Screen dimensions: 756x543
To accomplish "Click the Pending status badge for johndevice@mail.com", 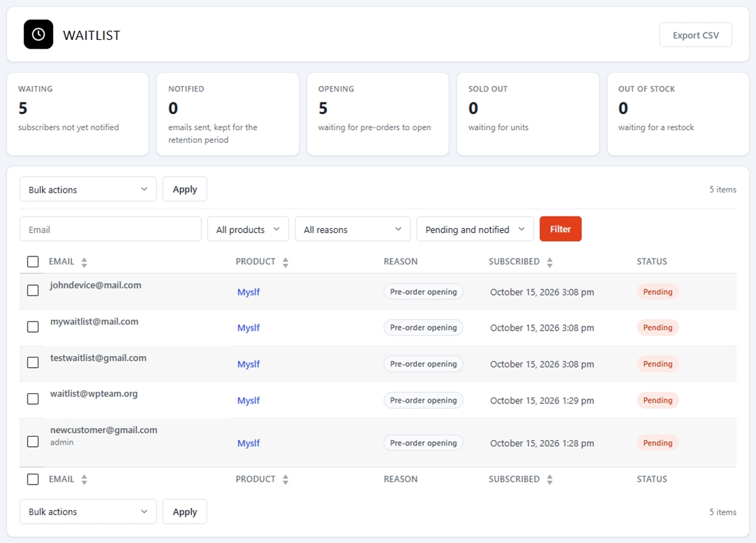I will (x=658, y=291).
